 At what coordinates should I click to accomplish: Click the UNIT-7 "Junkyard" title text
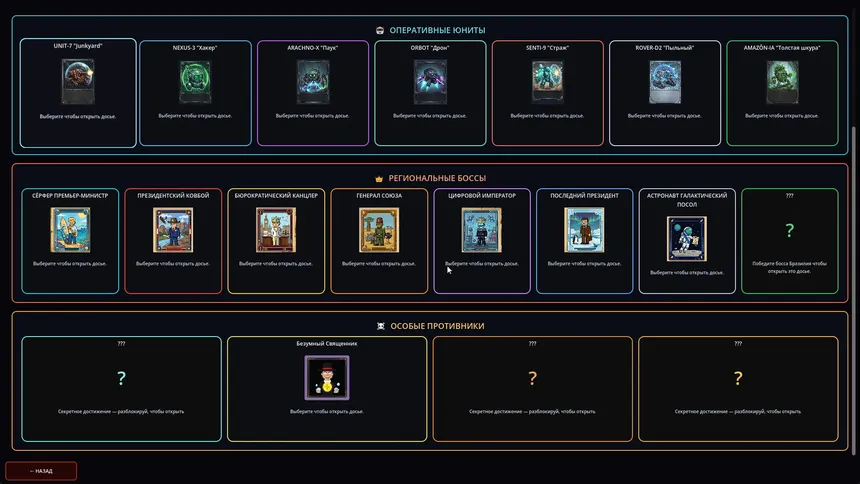point(78,46)
